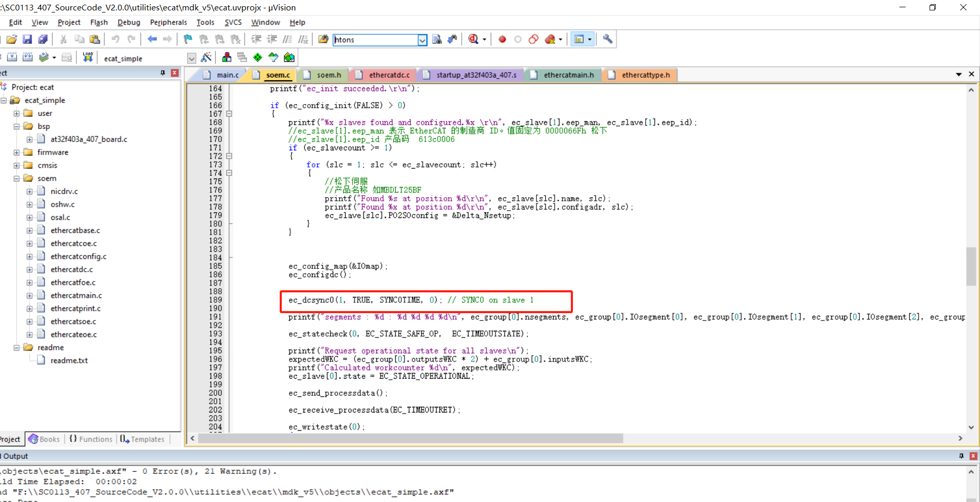Click into the htons search field
The height and width of the screenshot is (502, 980).
pos(375,40)
